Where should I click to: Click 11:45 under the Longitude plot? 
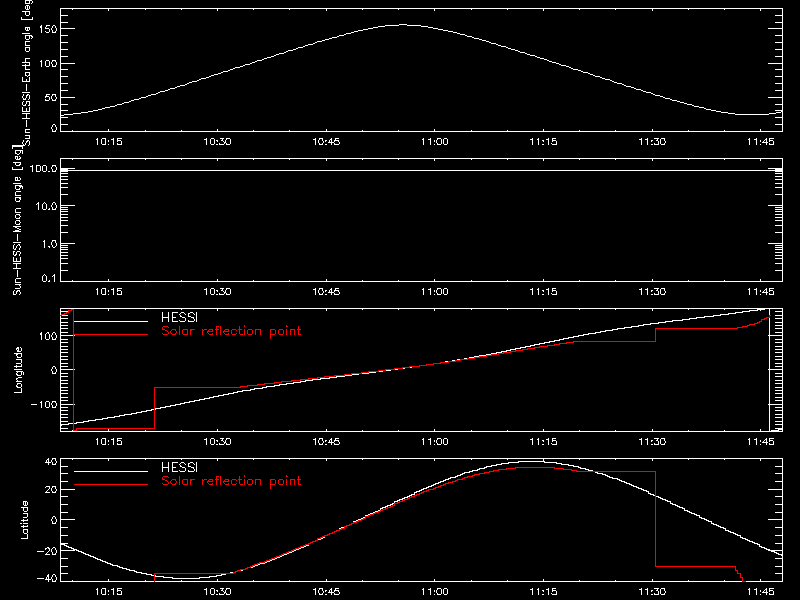click(x=761, y=442)
